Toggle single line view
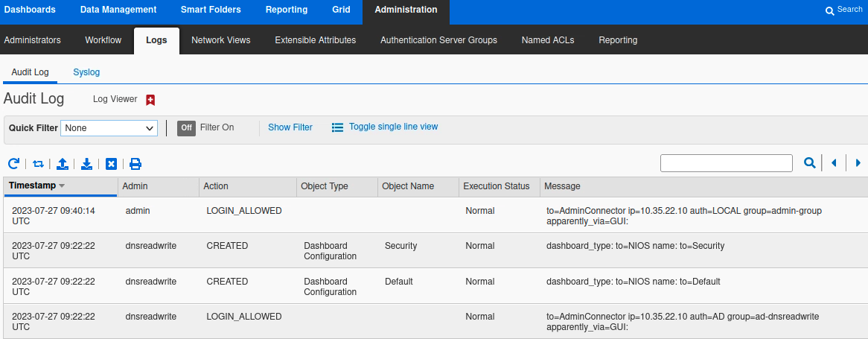 [x=385, y=127]
